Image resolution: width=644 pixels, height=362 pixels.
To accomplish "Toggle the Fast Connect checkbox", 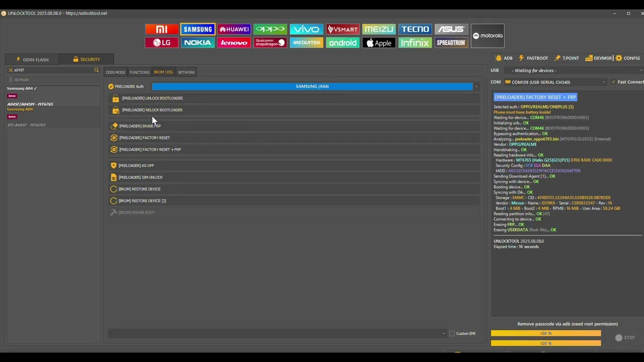I will coord(613,82).
